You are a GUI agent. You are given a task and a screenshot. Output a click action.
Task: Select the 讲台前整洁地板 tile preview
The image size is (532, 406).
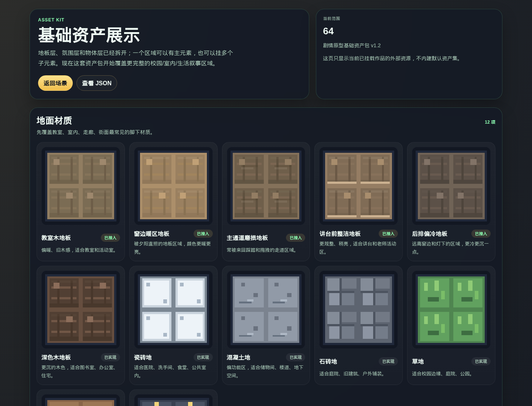(x=358, y=186)
